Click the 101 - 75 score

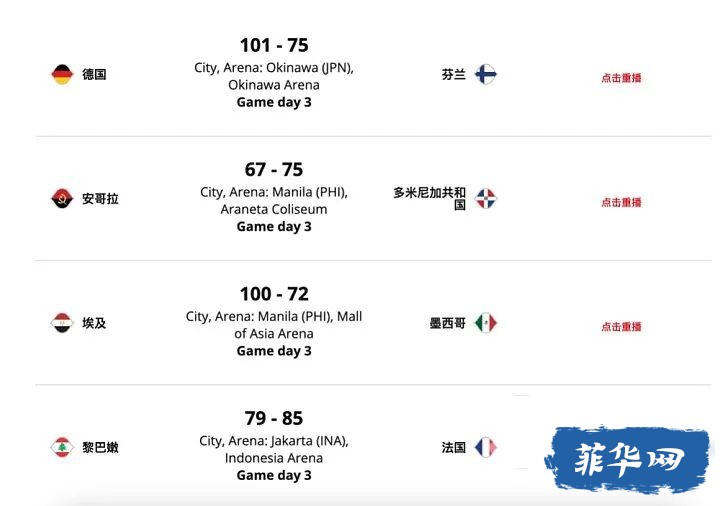click(x=274, y=45)
